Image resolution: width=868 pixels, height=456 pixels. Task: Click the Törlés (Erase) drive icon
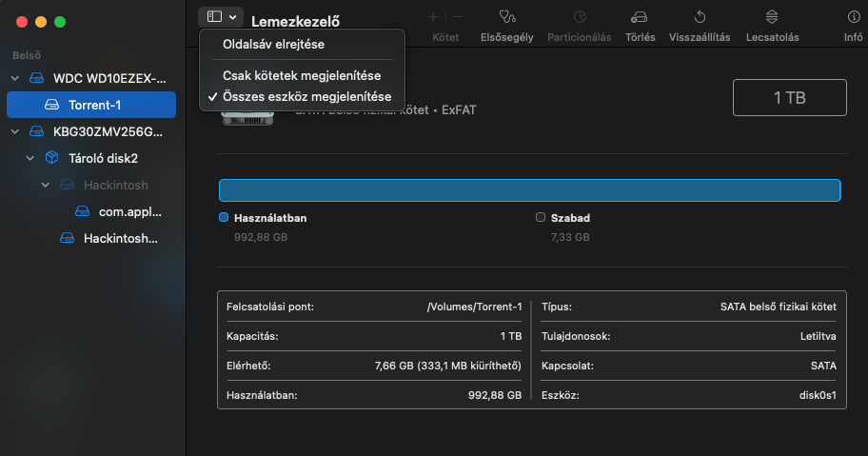click(639, 17)
